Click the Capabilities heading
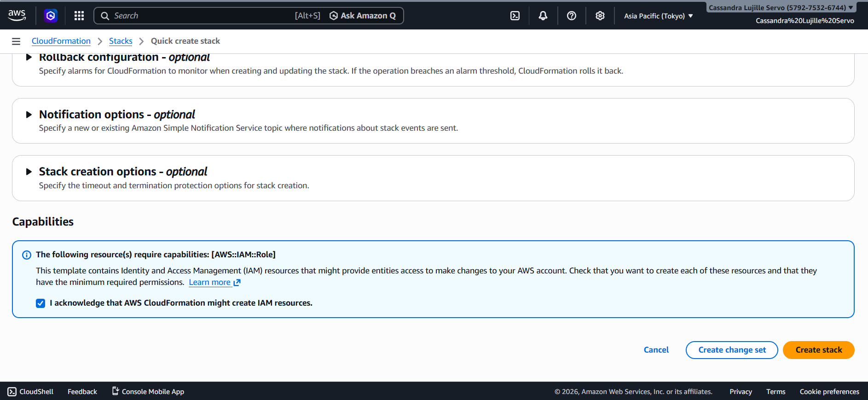Image resolution: width=868 pixels, height=400 pixels. (43, 222)
